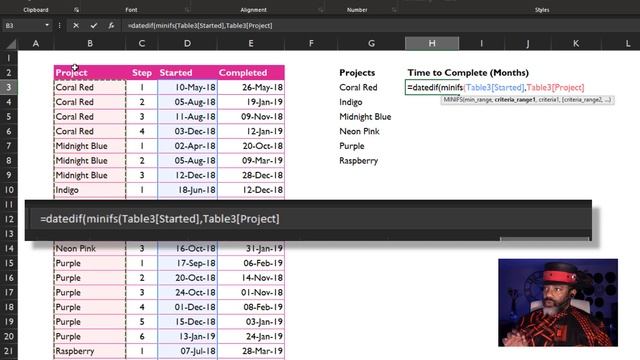
Task: Click into the formula bar text
Action: 200,25
